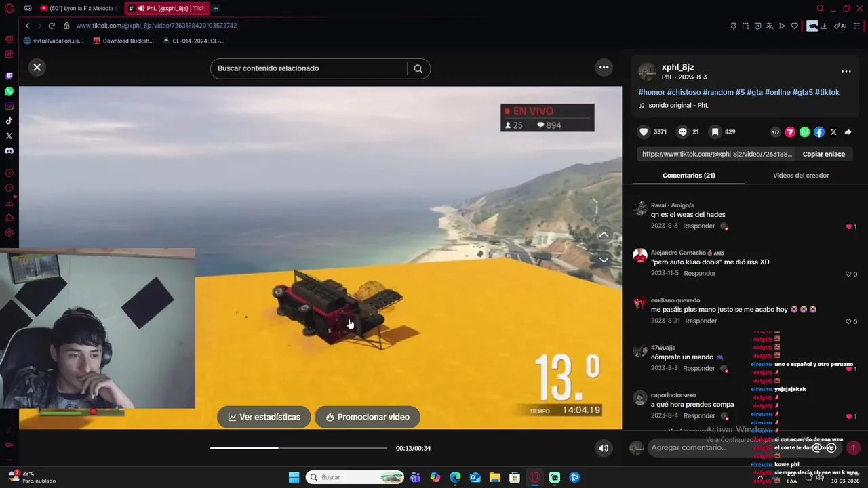Open the three-dot menu on the video
Viewport: 868px width, 488px height.
pos(604,67)
